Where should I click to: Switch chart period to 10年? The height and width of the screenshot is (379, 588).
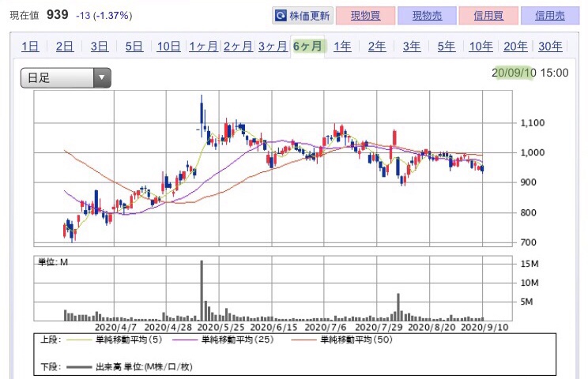[481, 47]
